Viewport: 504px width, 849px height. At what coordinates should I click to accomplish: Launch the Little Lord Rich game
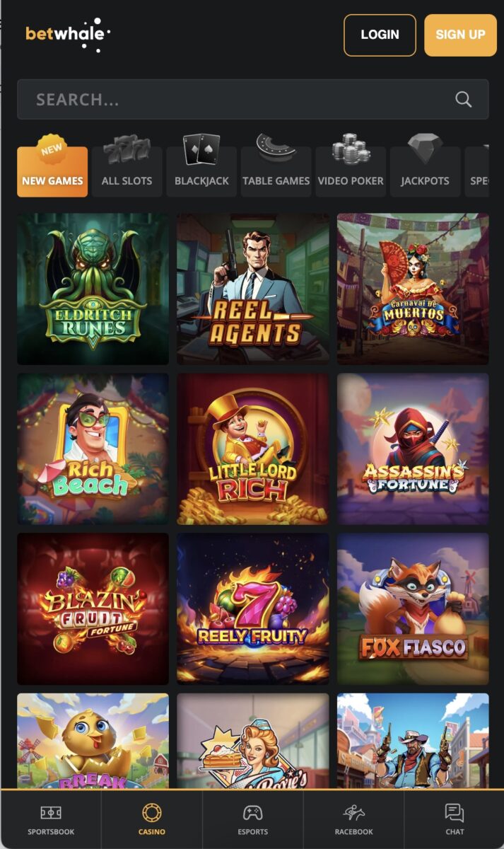pos(253,449)
